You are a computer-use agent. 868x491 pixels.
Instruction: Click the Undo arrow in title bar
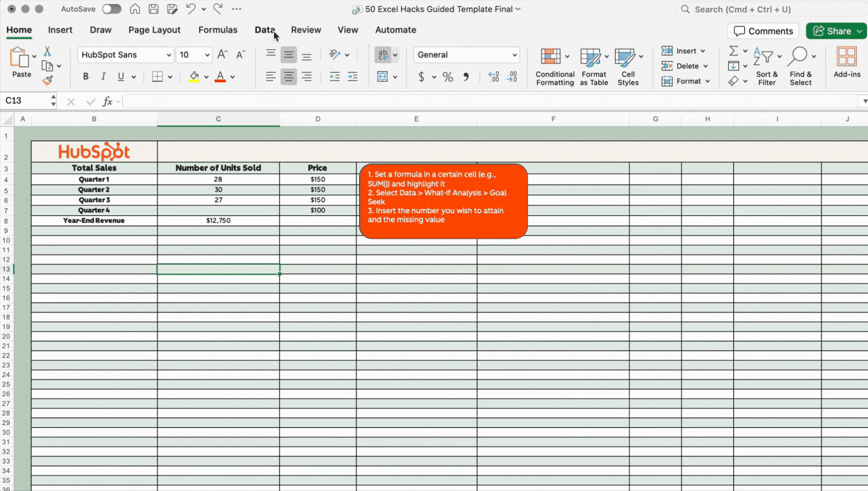[191, 9]
